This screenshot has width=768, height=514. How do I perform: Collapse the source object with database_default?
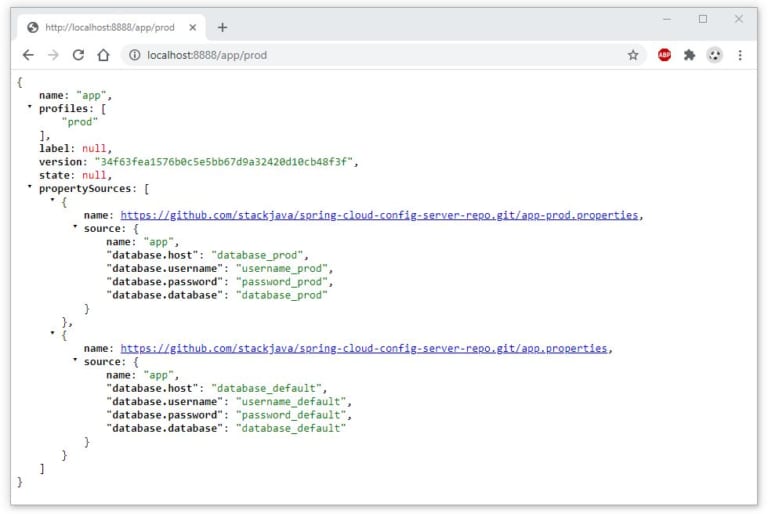click(x=74, y=360)
